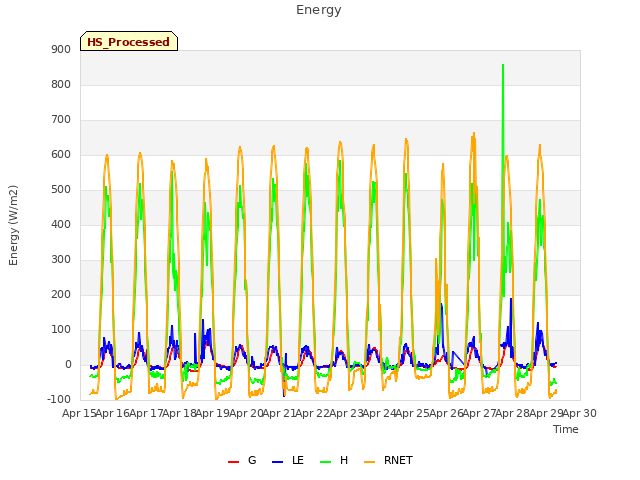This screenshot has width=640, height=480.
Task: Toggle the H series legend entry
Action: [334, 461]
